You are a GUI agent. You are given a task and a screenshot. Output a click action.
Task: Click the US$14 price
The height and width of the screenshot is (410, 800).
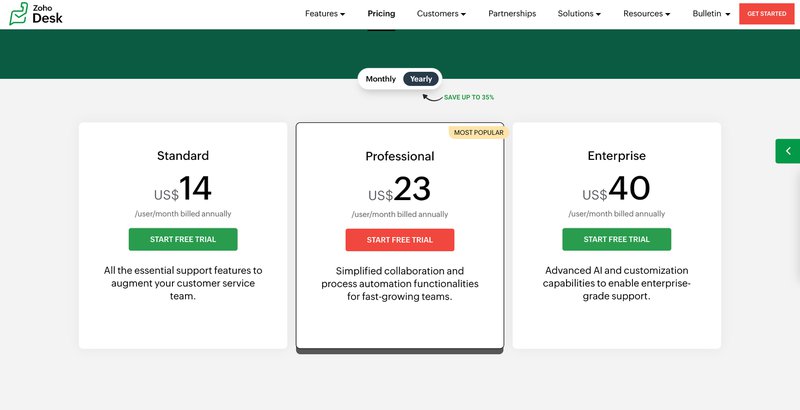point(183,189)
